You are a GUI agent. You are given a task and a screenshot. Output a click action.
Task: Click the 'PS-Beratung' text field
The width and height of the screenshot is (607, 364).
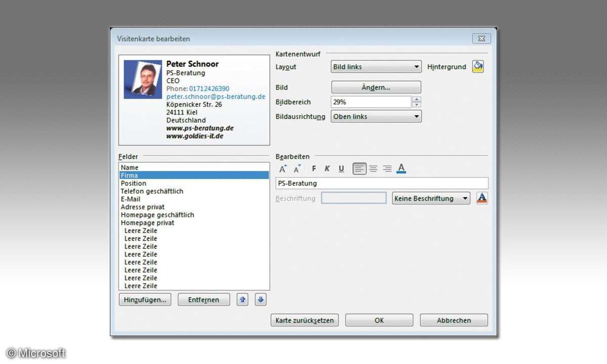coord(382,183)
